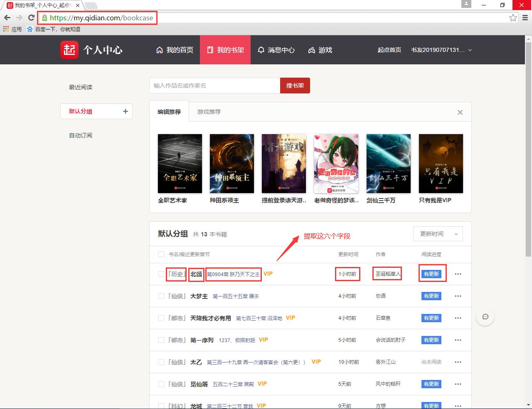This screenshot has width=532, height=409.
Task: Tick the checkbox for 北颂
Action: [161, 274]
